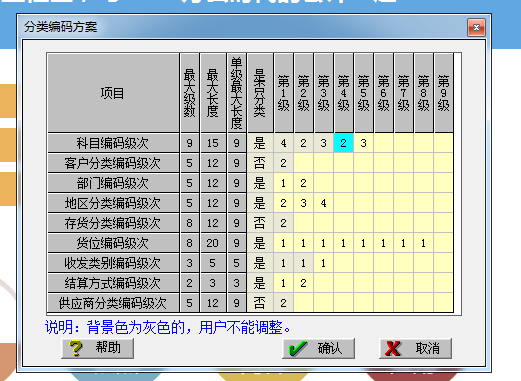Confirm settings with the 确认 button
Screen dimensions: 521x381
318,348
